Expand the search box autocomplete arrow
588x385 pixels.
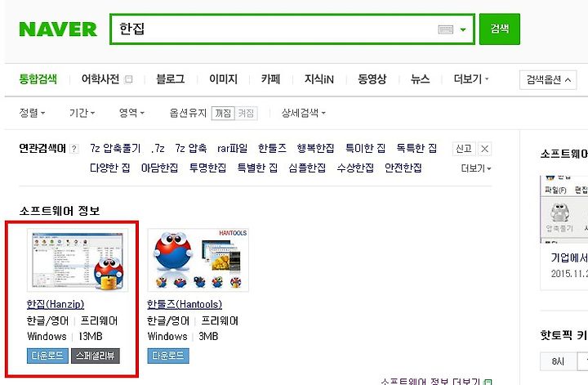click(x=463, y=29)
